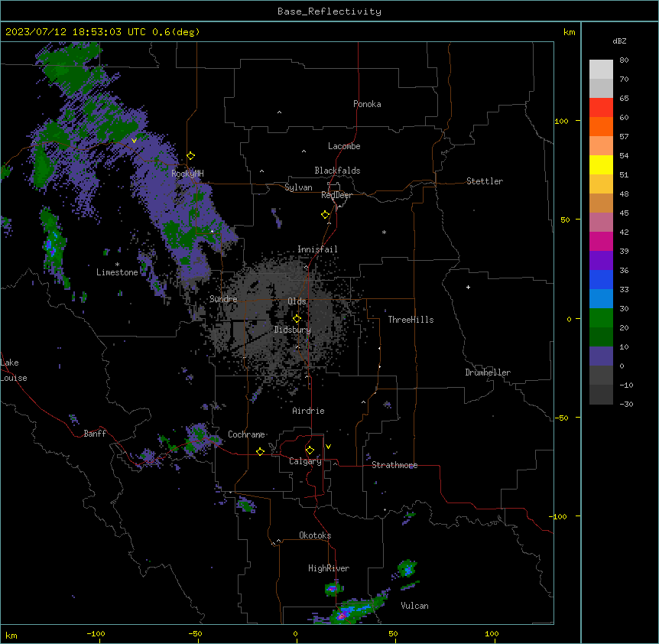The width and height of the screenshot is (659, 644).
Task: Click the Cochrane town label
Action: (x=246, y=434)
